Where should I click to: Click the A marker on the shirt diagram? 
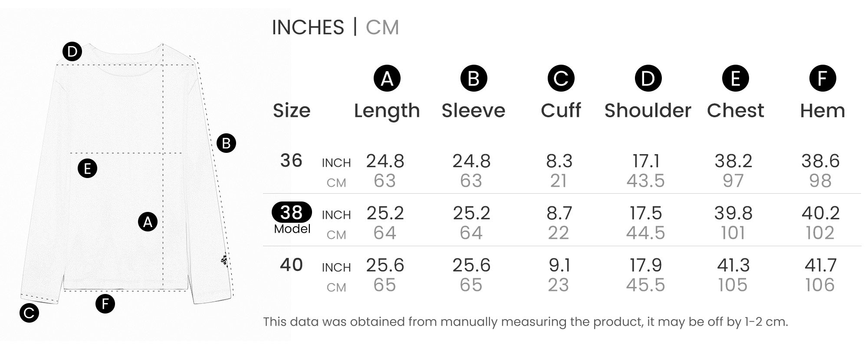coord(148,222)
